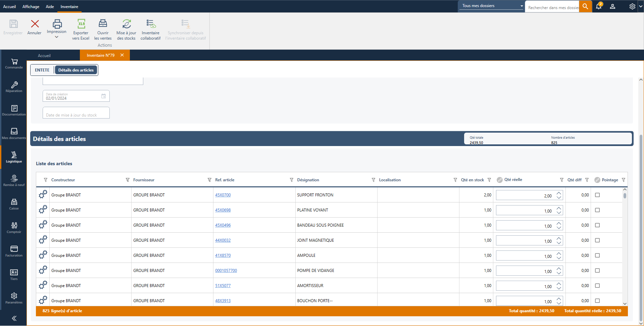Open Tiers in the sidebar
Screen dimensions: 644x326
click(14, 275)
